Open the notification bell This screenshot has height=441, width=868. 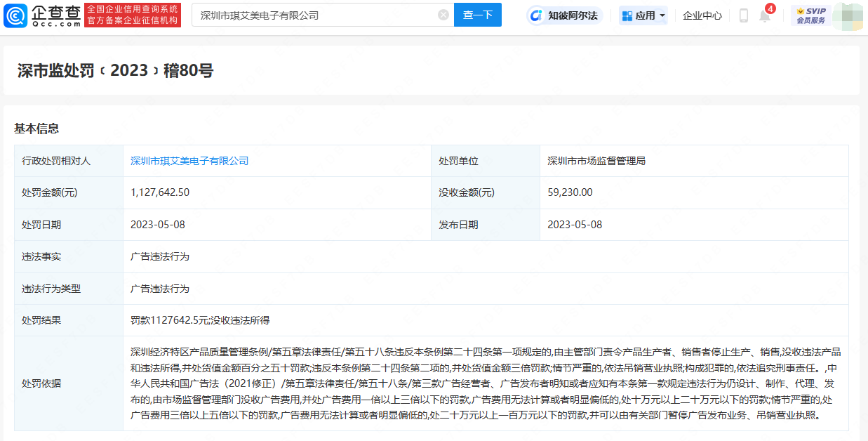[765, 15]
